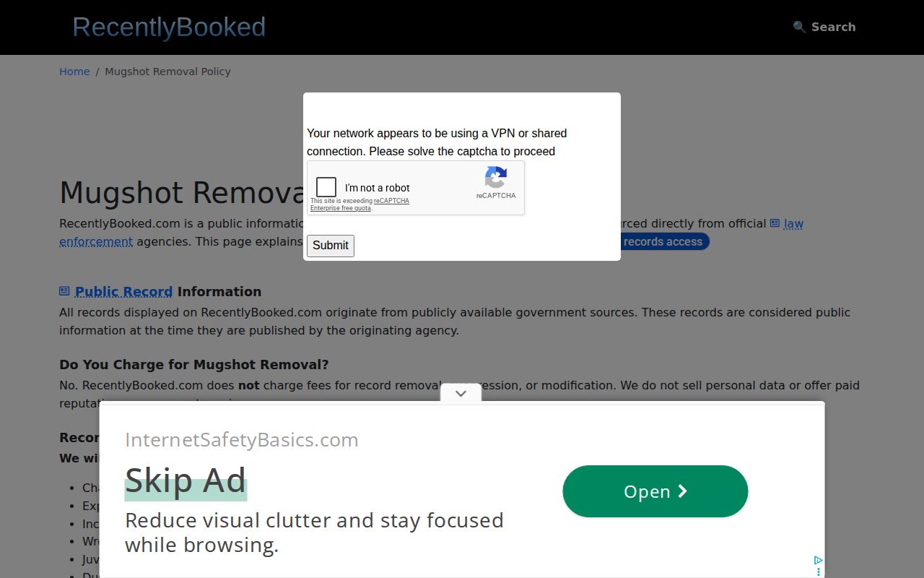The height and width of the screenshot is (578, 924).
Task: Click the search magnifier icon
Action: point(799,27)
